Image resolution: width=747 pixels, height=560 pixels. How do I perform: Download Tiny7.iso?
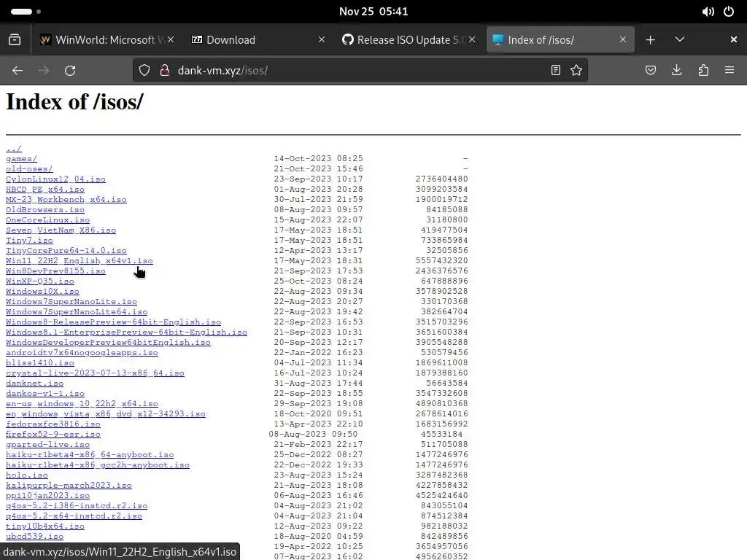pos(29,241)
